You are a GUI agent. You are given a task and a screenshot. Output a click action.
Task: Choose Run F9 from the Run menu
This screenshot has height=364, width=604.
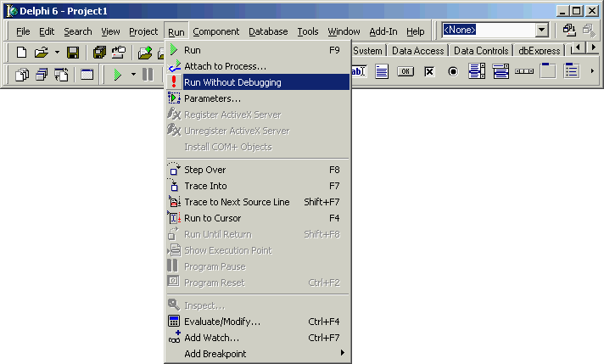(x=258, y=50)
